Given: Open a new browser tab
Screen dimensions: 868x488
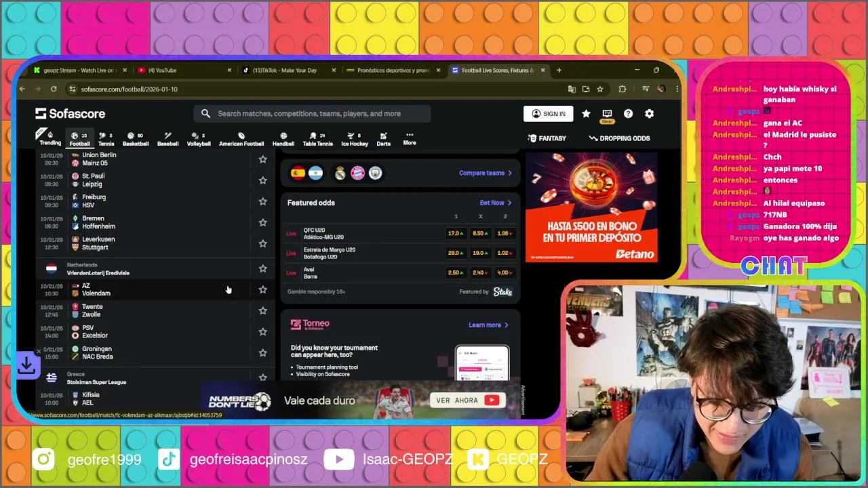Looking at the screenshot, I should 559,70.
